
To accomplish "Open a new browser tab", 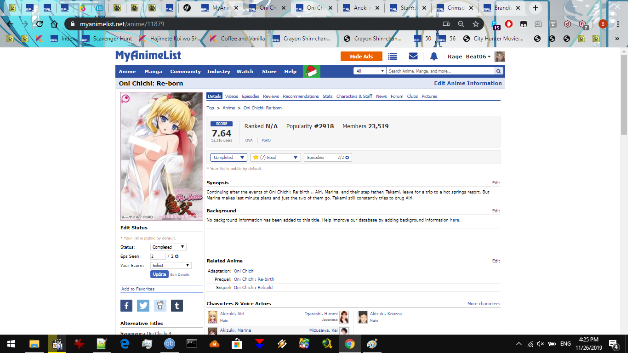I will [535, 8].
